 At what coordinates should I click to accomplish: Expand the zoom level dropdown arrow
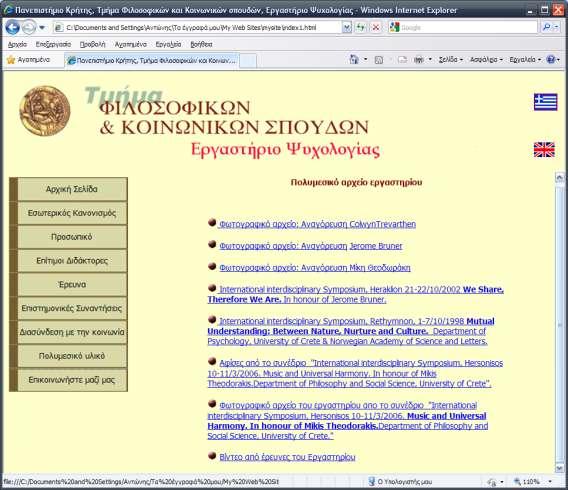550,481
